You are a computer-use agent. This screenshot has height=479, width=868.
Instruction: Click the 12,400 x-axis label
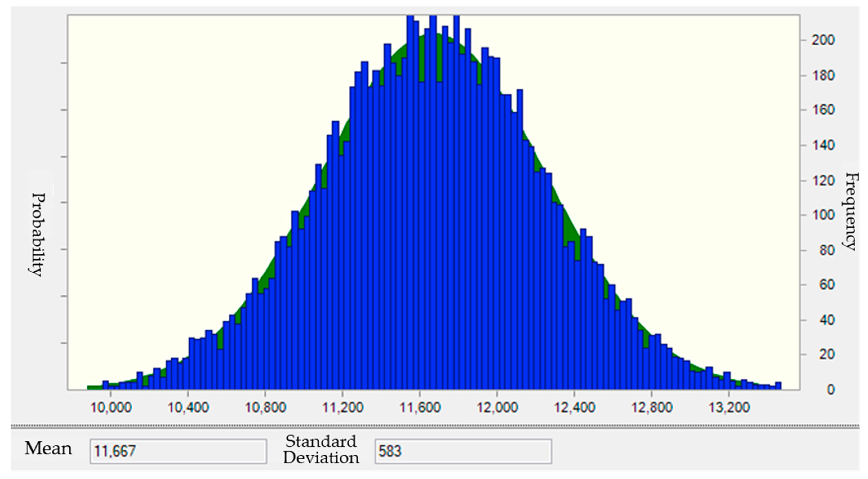click(x=574, y=408)
